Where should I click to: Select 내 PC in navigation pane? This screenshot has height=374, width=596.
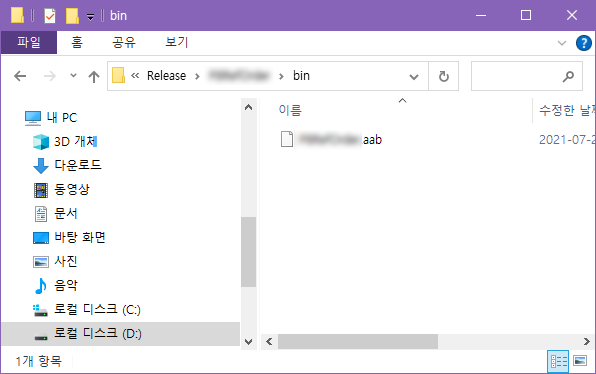(62, 117)
